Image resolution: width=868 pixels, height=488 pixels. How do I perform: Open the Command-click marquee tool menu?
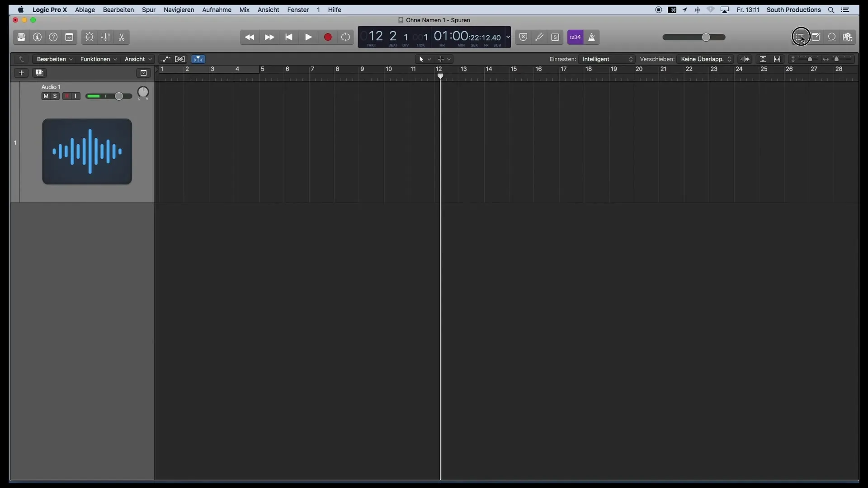coord(444,59)
